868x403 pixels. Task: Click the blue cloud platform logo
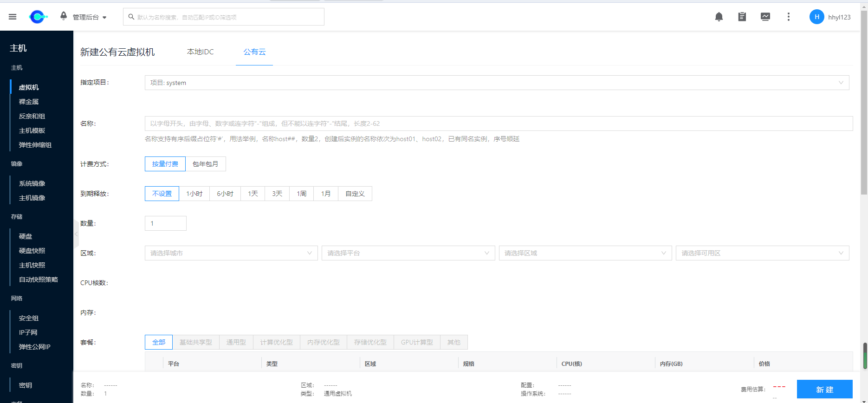[38, 17]
